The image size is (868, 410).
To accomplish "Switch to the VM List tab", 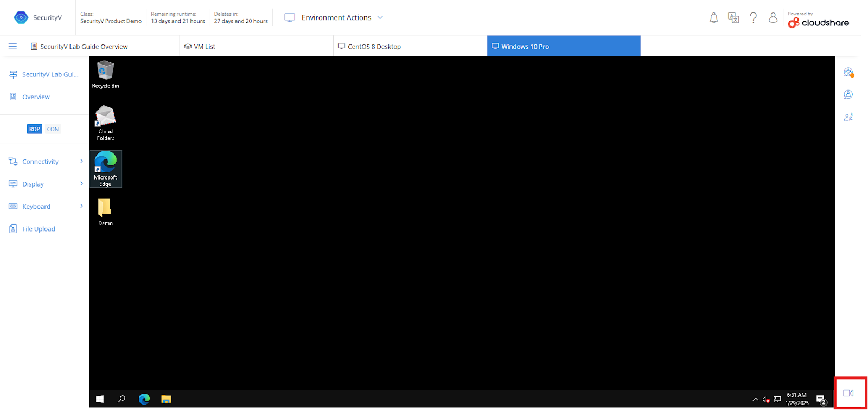I will [205, 47].
